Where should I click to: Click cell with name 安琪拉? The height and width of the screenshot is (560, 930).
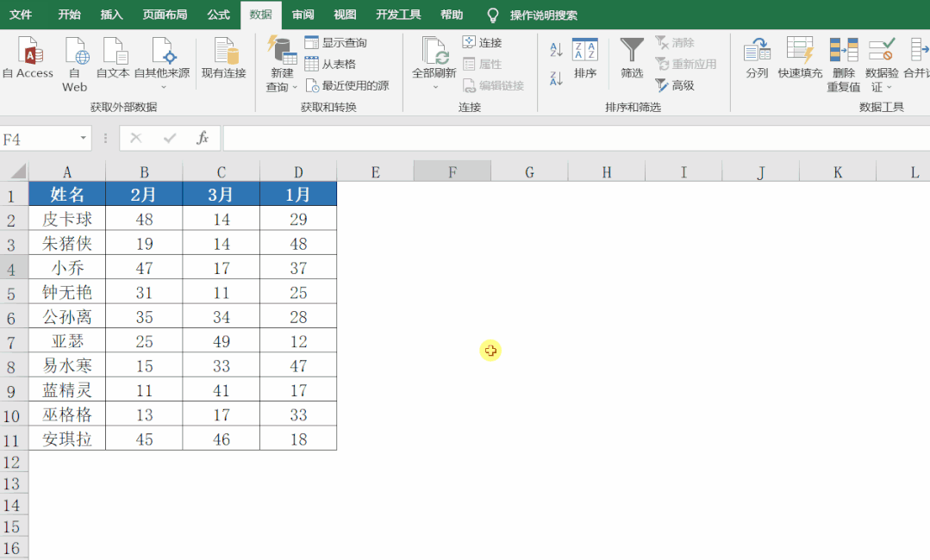pyautogui.click(x=67, y=439)
